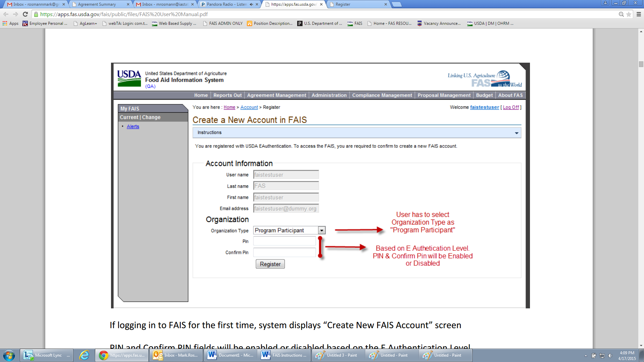Open the FAIS ADMIN ONLY bookmark
Screen dimensions: 644x362
tap(223, 23)
